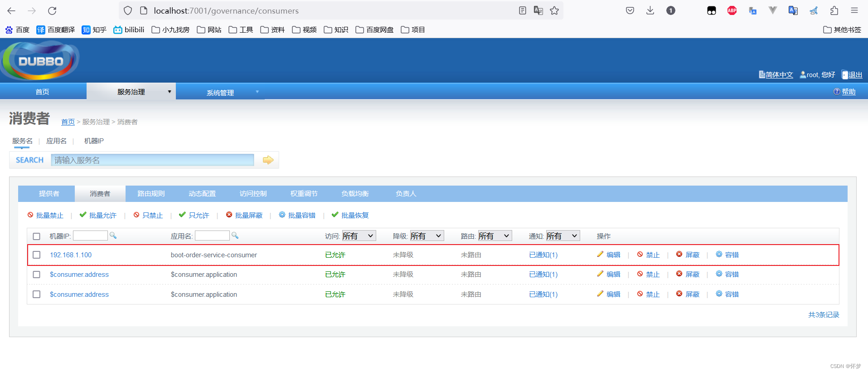This screenshot has height=373, width=868.
Task: Click the Dubbo logo
Action: click(x=40, y=60)
